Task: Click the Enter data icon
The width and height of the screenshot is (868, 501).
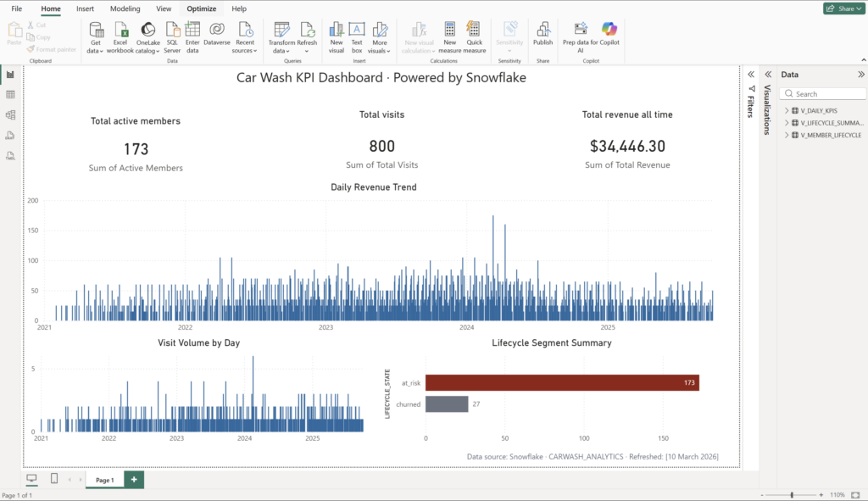Action: [x=192, y=36]
